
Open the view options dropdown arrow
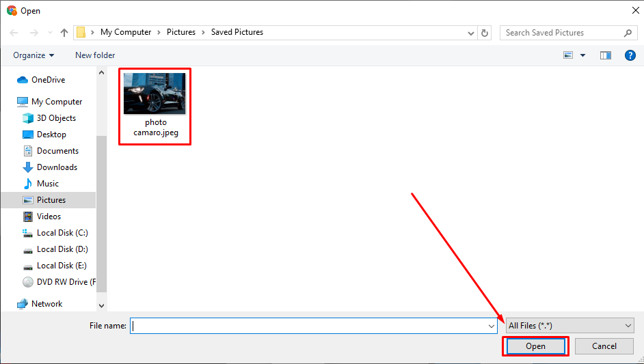pos(582,55)
